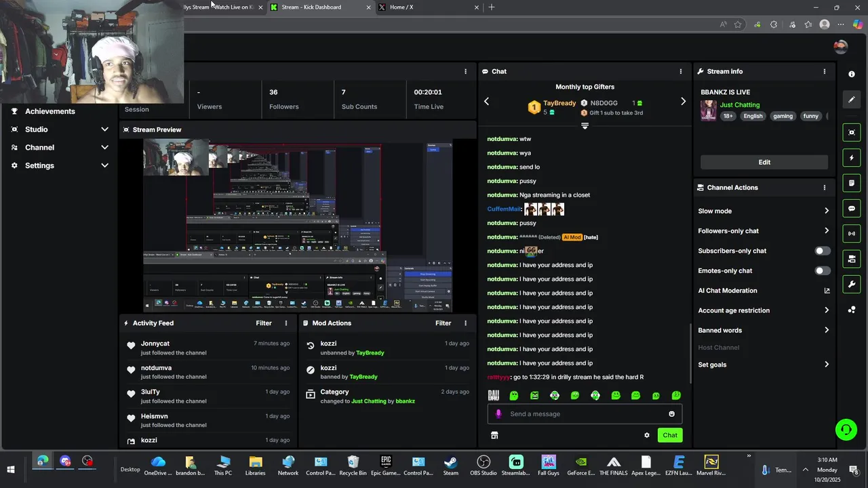Click the Stream Preview video thumbnail
Viewport: 868px width, 488px height.
point(298,226)
